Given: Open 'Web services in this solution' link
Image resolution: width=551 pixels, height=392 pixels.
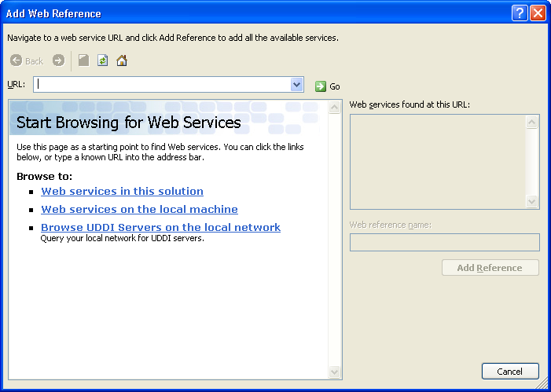Looking at the screenshot, I should point(122,191).
